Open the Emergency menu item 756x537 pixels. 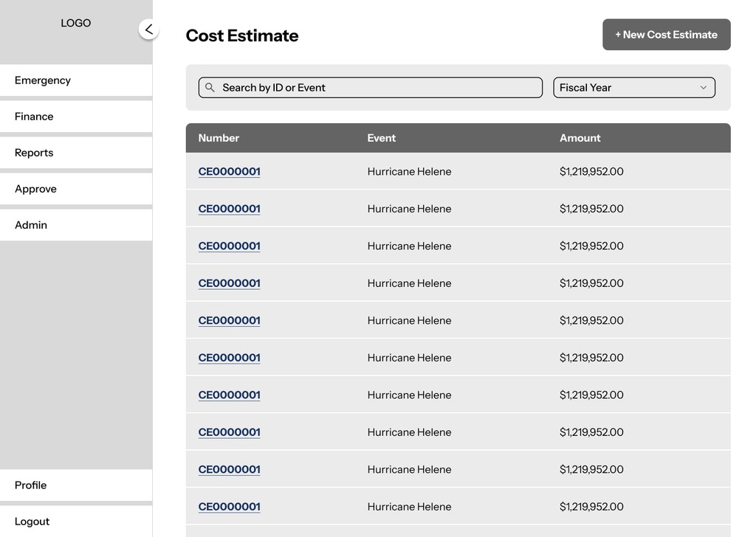(76, 80)
